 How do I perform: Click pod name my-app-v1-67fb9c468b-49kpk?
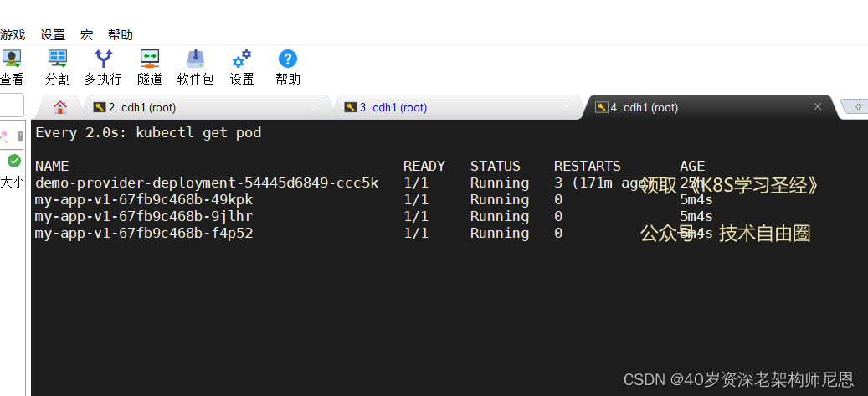coord(144,200)
